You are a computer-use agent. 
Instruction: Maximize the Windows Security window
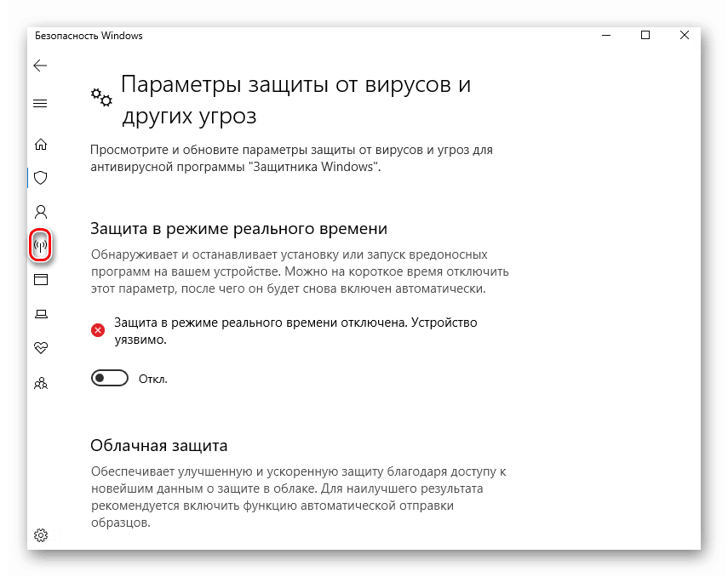[x=645, y=35]
